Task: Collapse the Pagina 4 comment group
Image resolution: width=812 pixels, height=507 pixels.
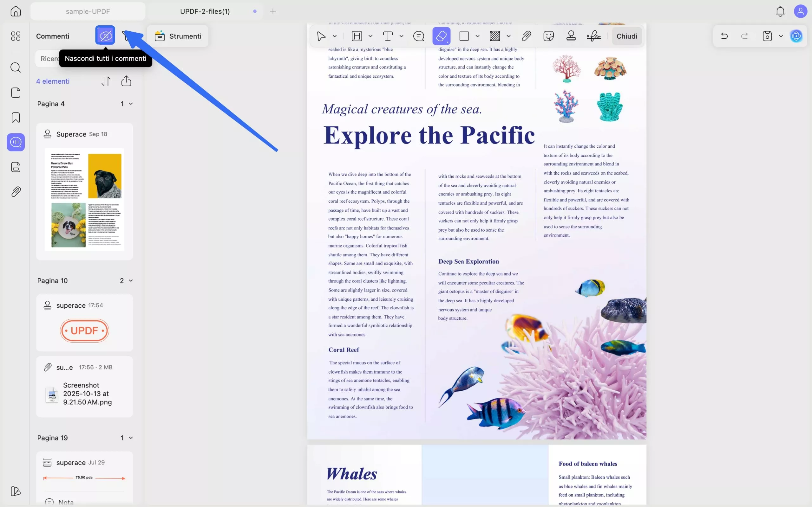Action: point(131,104)
